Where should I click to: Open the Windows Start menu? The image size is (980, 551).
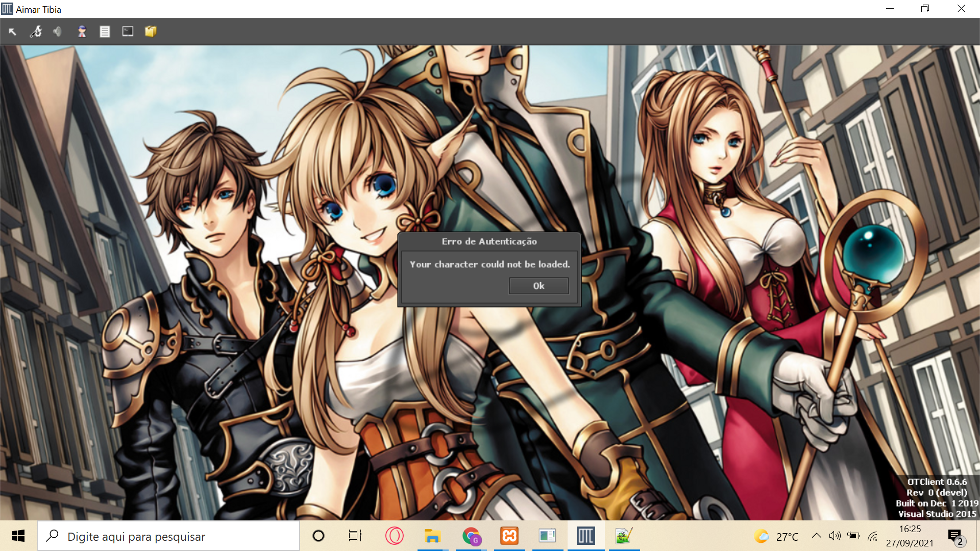(18, 536)
